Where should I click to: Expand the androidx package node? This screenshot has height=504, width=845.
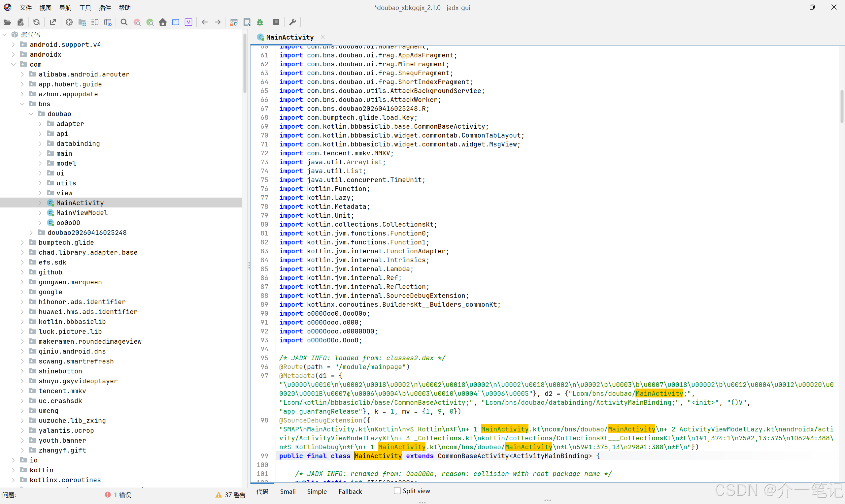[x=13, y=55]
